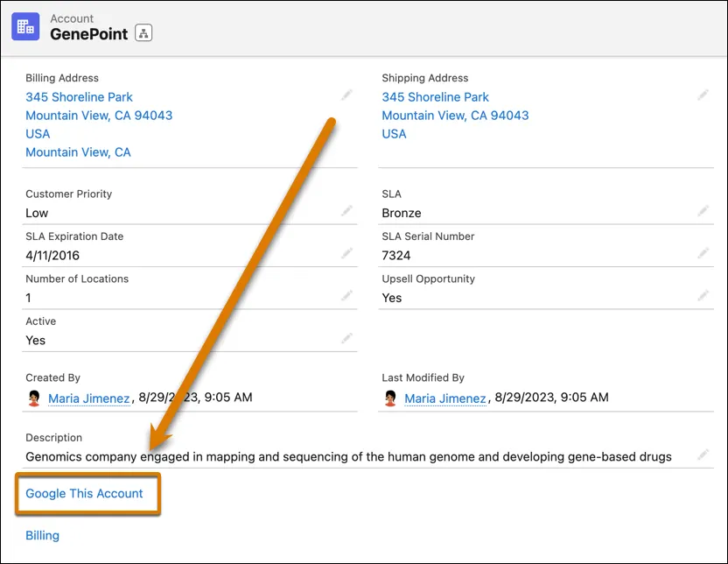Open Maria Jimenez under Created By
Screen dimensions: 728x564
pyautogui.click(x=88, y=398)
